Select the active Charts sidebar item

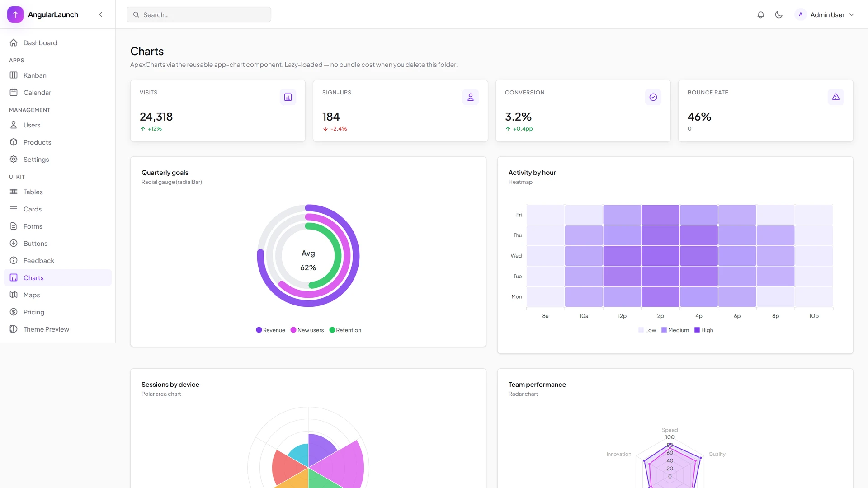[x=57, y=277]
